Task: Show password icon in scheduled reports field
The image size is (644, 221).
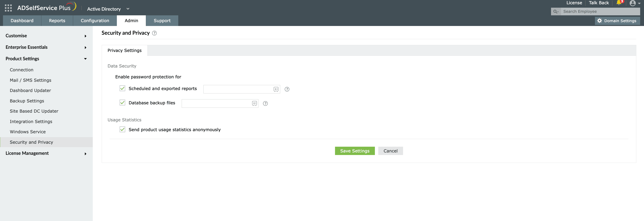Action: click(276, 89)
